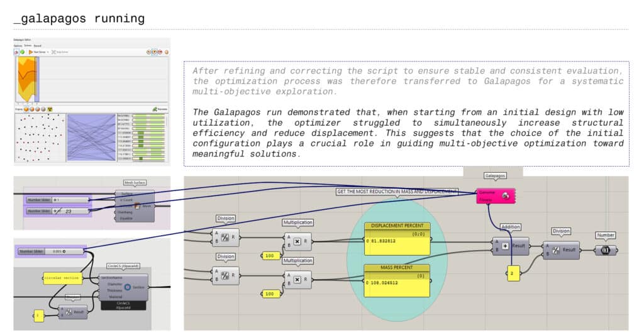Click the Galapagos component icon
The image size is (644, 335).
click(x=505, y=196)
